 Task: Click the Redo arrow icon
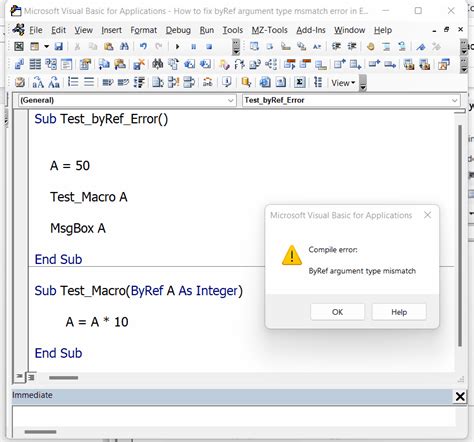[x=159, y=46]
